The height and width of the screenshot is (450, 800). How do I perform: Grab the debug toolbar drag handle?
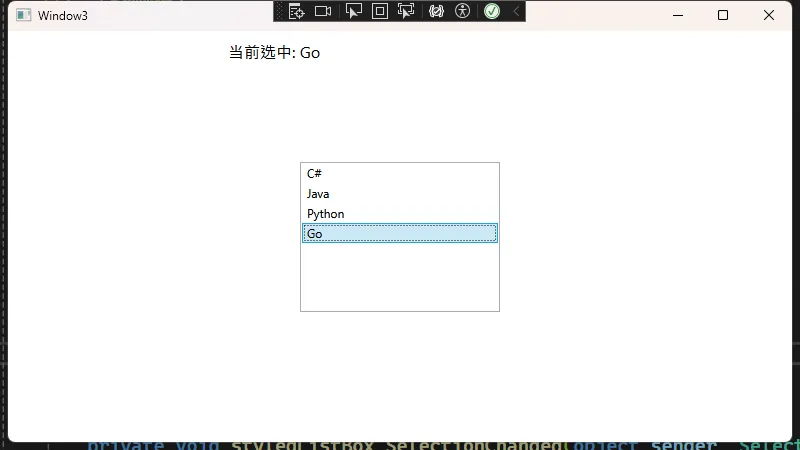click(x=280, y=11)
